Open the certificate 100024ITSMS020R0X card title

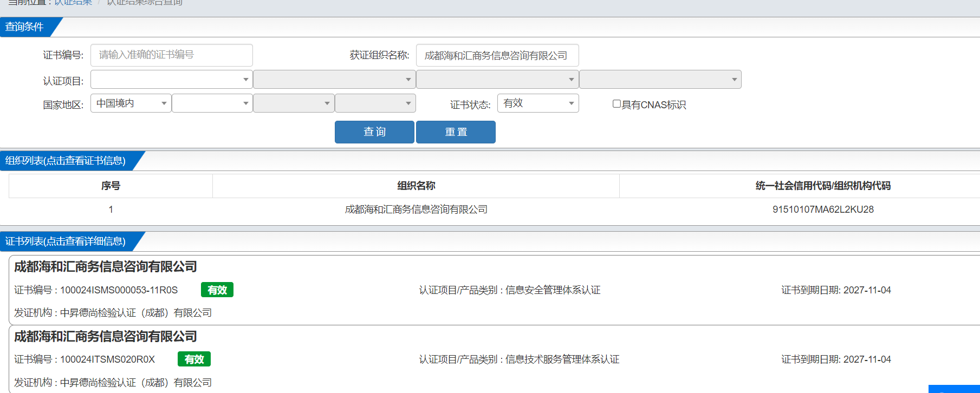106,337
